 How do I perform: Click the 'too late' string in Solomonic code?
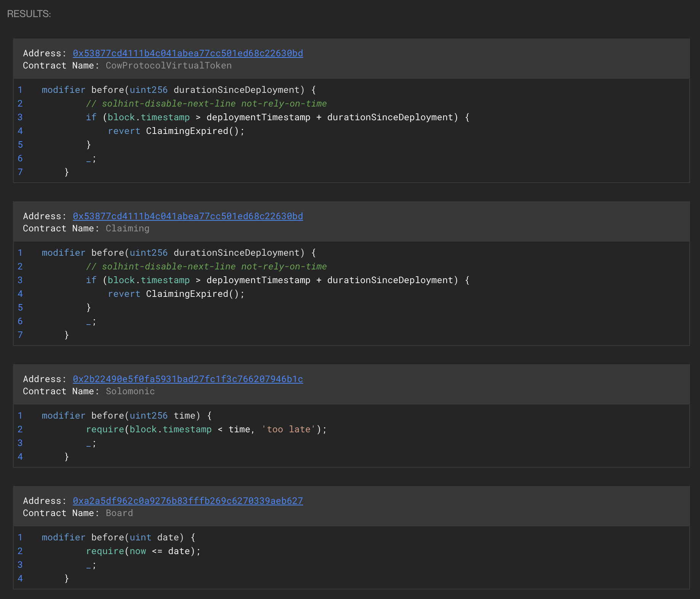click(x=289, y=429)
